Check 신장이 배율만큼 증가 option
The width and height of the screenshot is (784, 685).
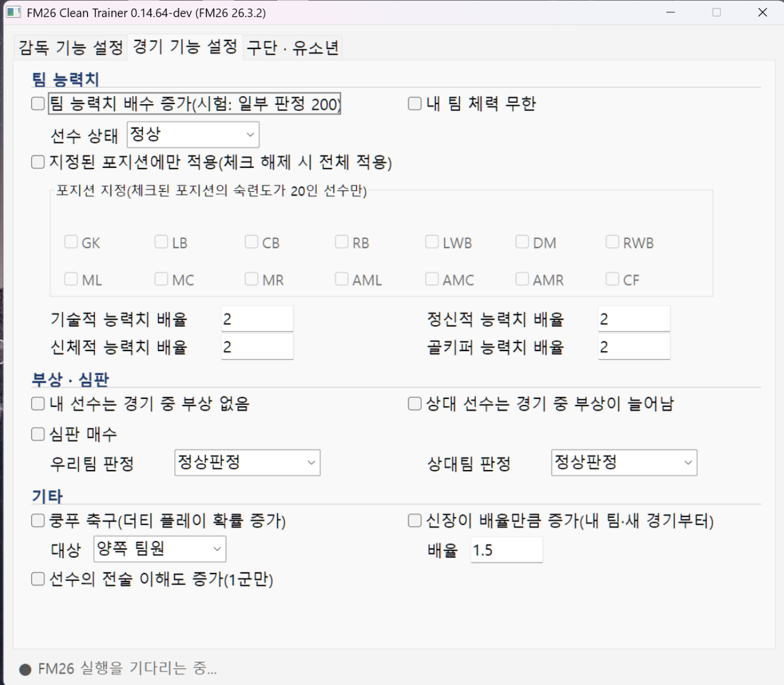point(415,521)
